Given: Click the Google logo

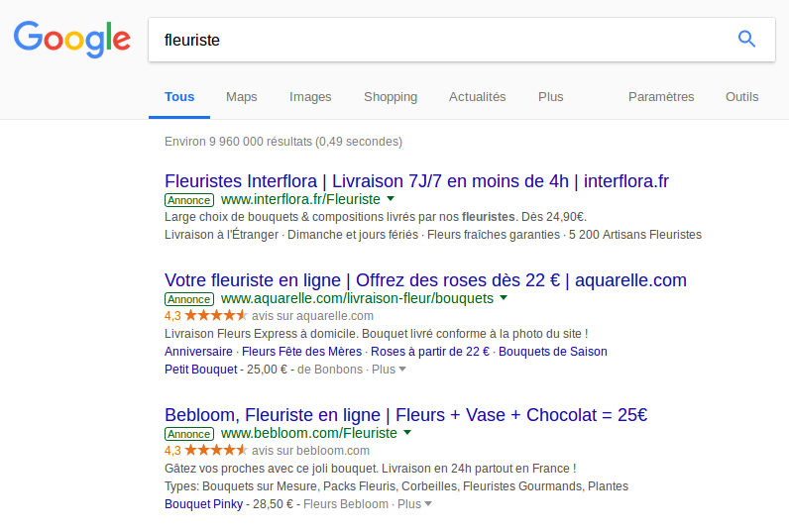Looking at the screenshot, I should (x=72, y=40).
